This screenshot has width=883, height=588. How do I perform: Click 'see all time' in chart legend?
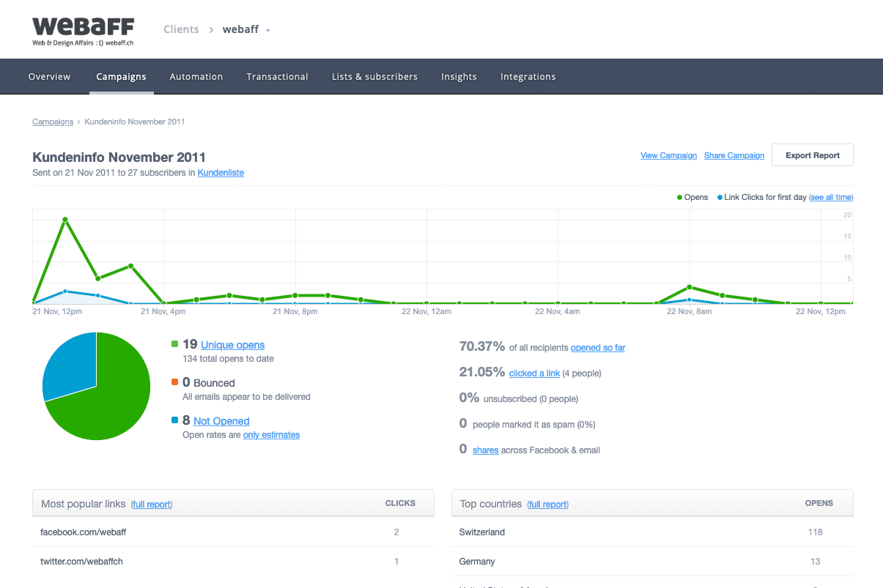tap(830, 198)
